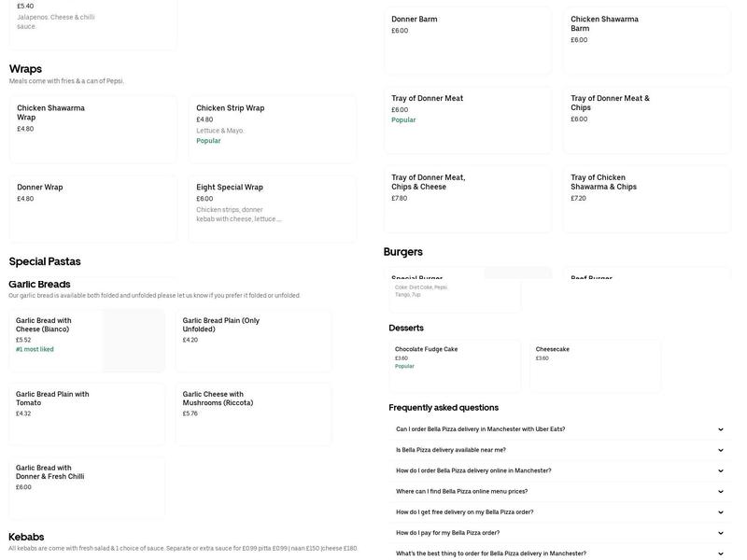This screenshot has width=747, height=560.
Task: Select Donner Barm for £6.00
Action: tap(467, 41)
